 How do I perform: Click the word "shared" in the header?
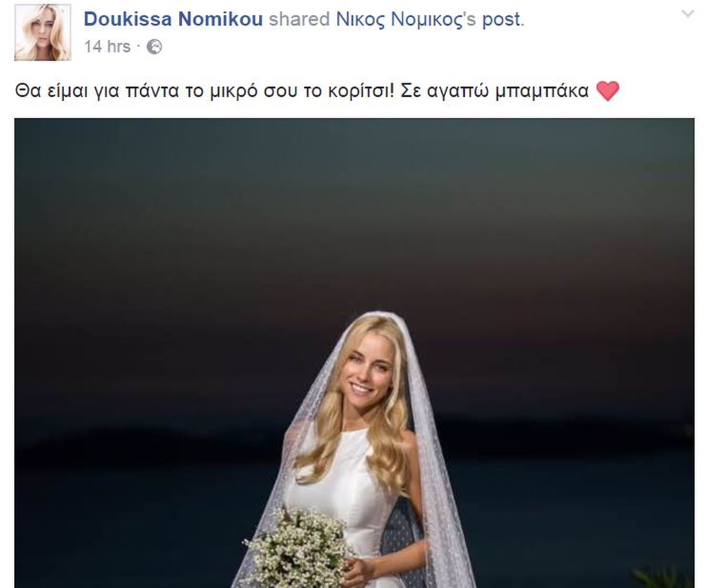pos(300,19)
